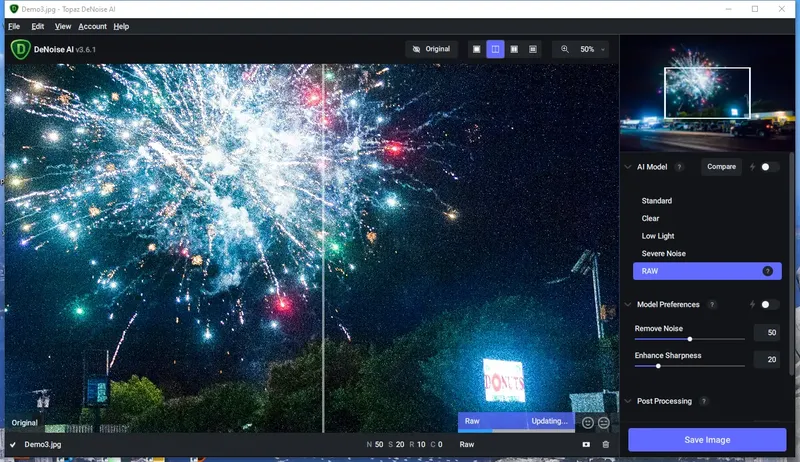
Task: Open the File menu
Action: click(x=14, y=27)
